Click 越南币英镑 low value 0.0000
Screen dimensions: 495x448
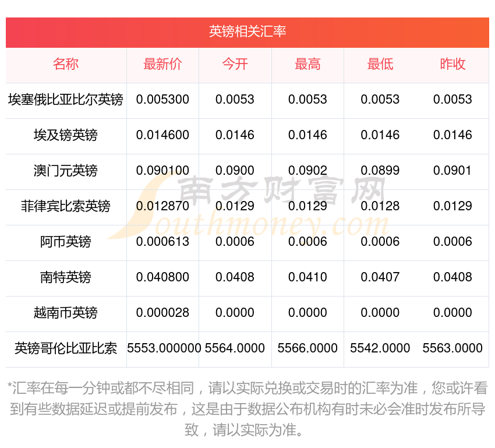click(x=380, y=313)
